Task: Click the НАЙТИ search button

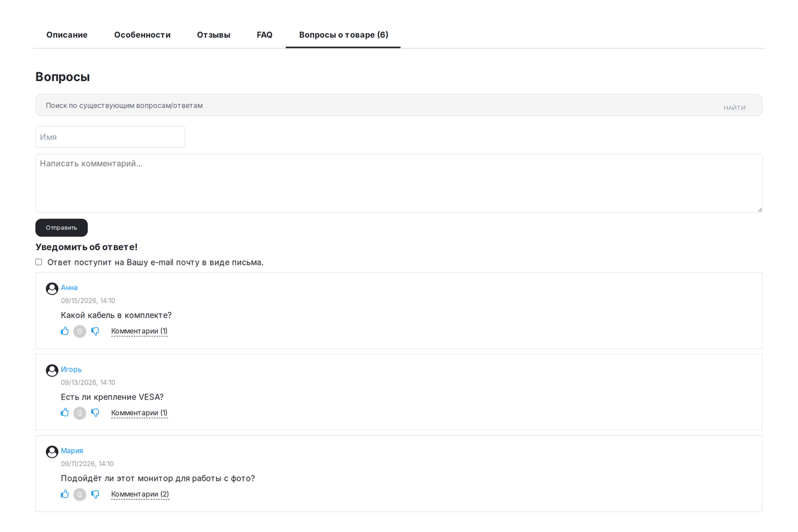Action: pyautogui.click(x=734, y=108)
